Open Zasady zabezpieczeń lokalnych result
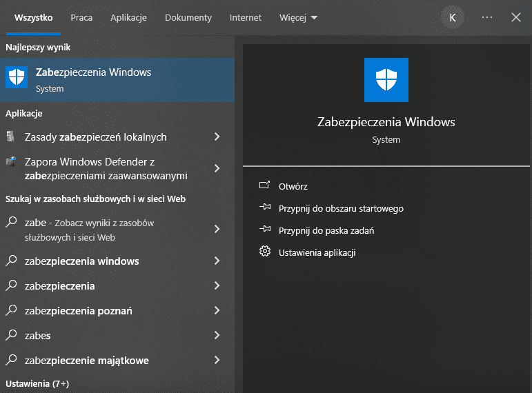Image resolution: width=532 pixels, height=393 pixels. click(117, 137)
